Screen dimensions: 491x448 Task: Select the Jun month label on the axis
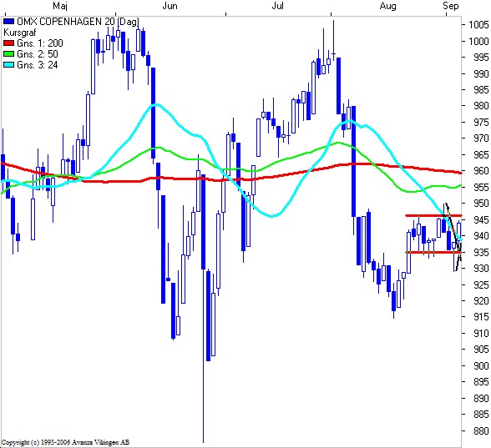170,6
